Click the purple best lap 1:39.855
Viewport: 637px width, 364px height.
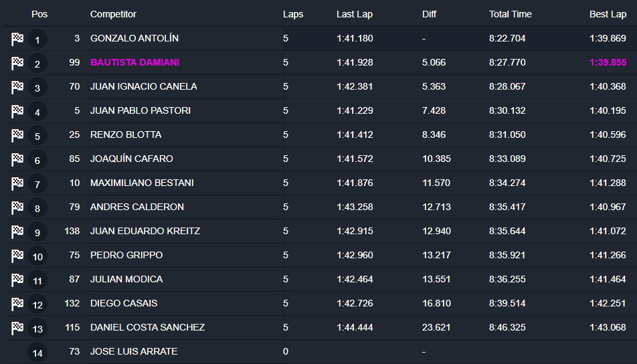(608, 62)
